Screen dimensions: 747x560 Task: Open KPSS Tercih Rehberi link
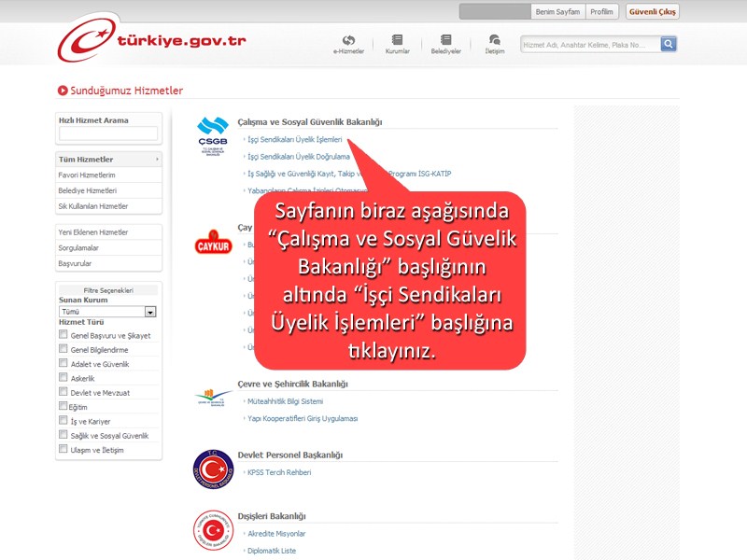pyautogui.click(x=279, y=472)
